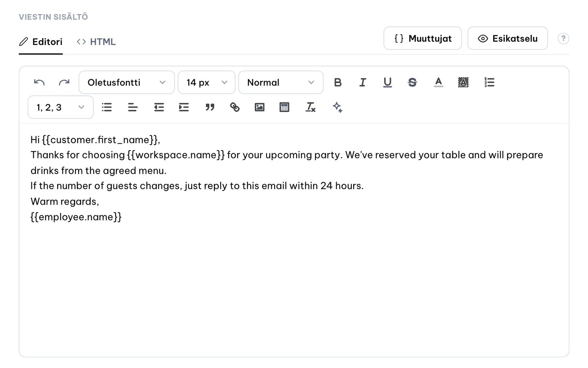This screenshot has width=588, height=368.
Task: Apply blockquote formatting
Action: click(x=210, y=107)
